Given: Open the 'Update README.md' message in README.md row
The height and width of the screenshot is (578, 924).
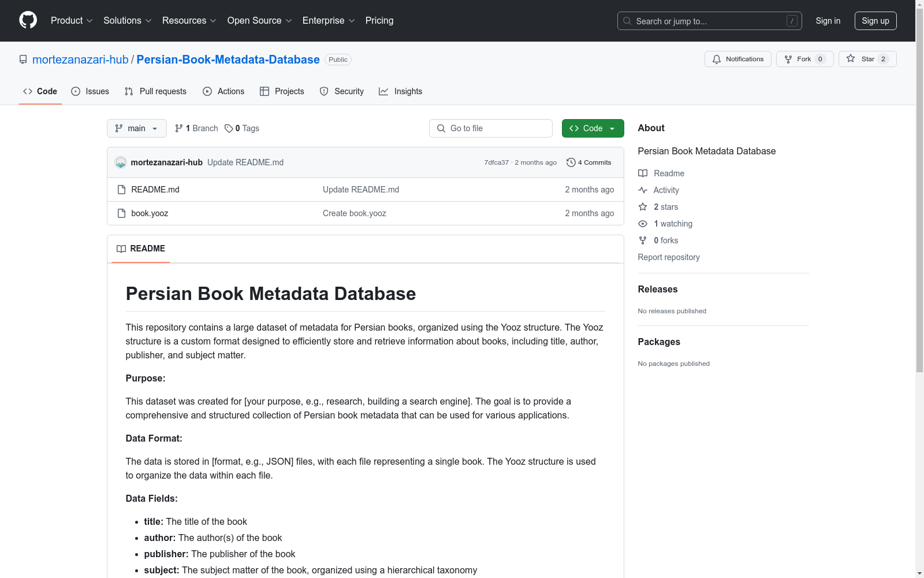Looking at the screenshot, I should point(361,190).
